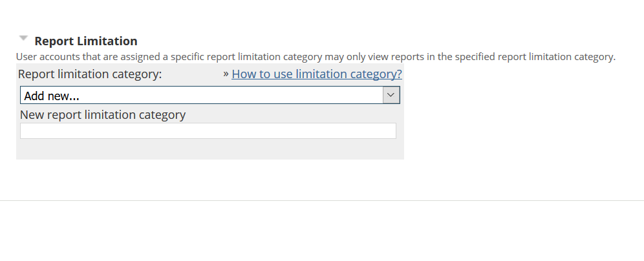Focus the New report limitation category field
This screenshot has width=644, height=261.
(x=208, y=131)
